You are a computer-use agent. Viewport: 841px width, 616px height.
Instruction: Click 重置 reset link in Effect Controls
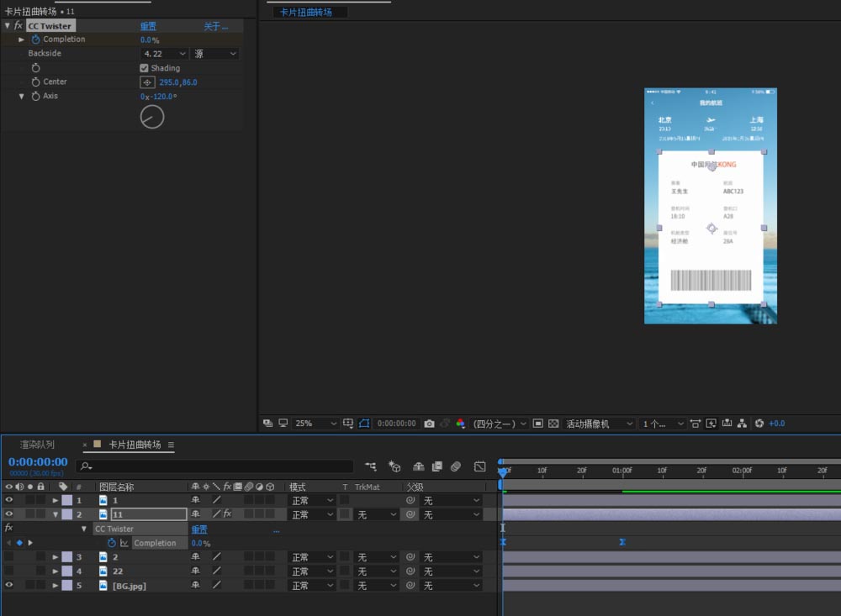tap(148, 26)
